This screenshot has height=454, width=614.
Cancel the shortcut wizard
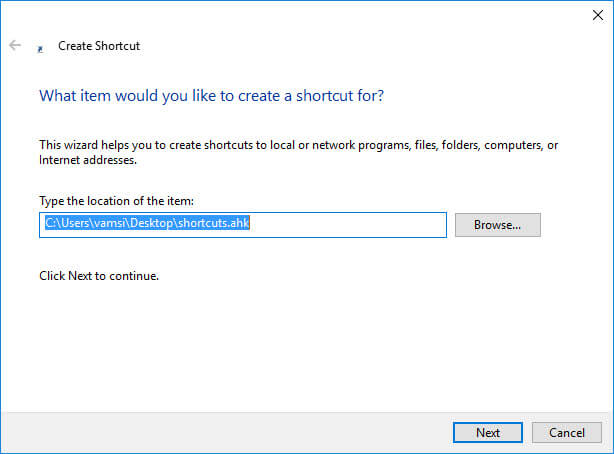pos(567,432)
